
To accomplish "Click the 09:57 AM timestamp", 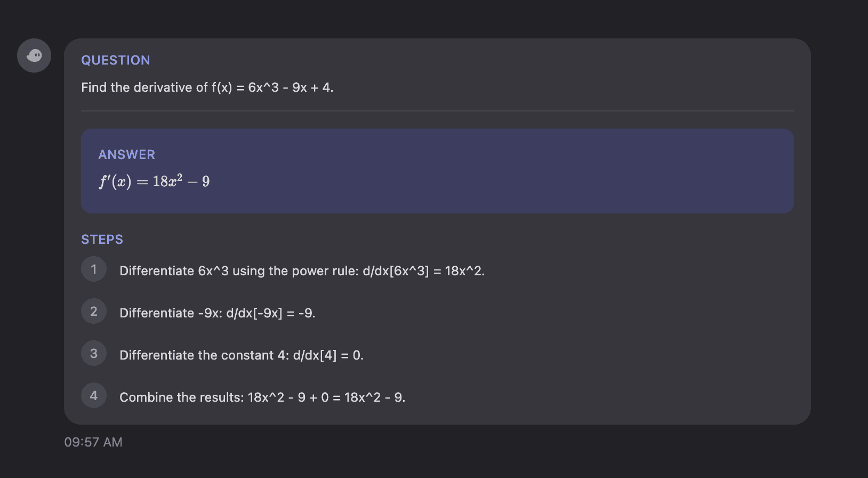I will [93, 442].
